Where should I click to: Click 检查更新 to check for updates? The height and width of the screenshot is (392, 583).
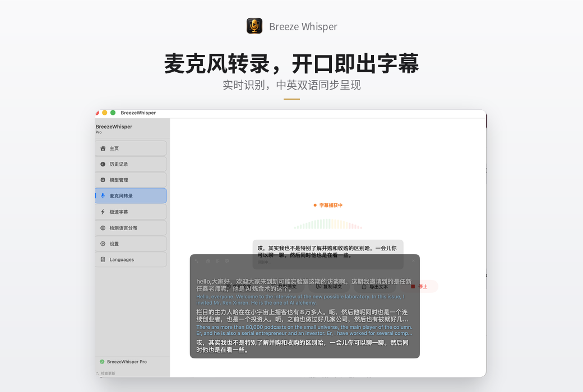point(106,373)
